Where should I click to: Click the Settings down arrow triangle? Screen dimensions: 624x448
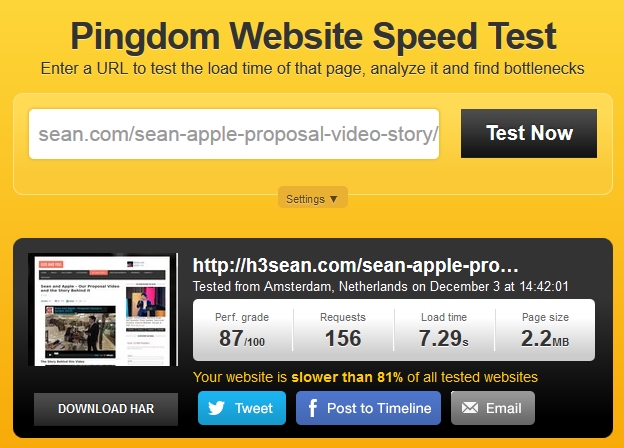click(333, 199)
